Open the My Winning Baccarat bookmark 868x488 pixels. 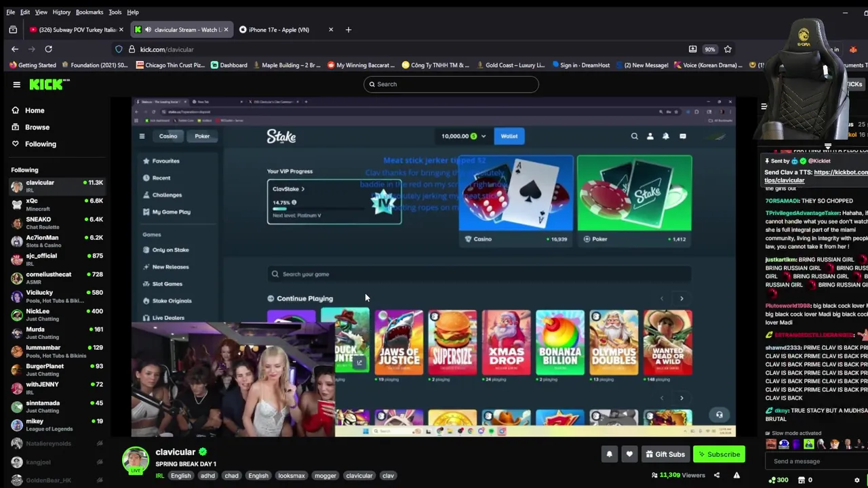(361, 65)
